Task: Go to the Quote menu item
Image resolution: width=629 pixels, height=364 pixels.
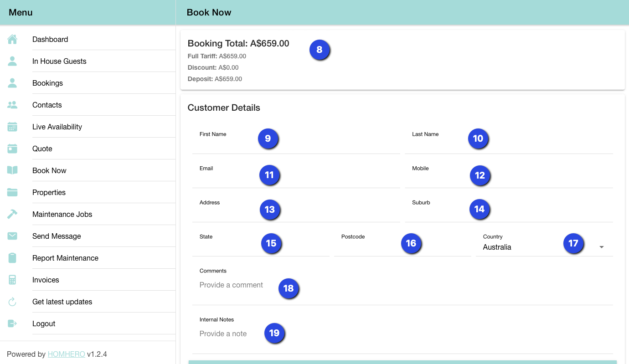Action: (x=42, y=149)
